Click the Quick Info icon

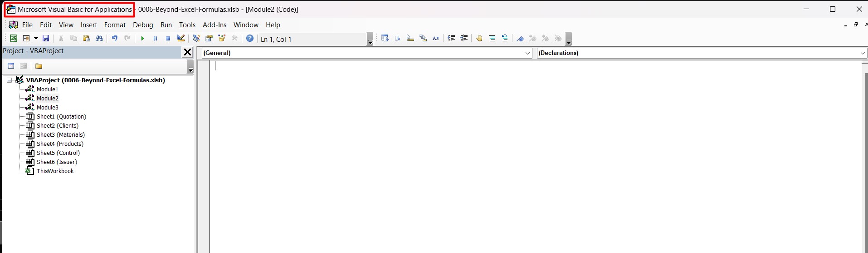410,39
